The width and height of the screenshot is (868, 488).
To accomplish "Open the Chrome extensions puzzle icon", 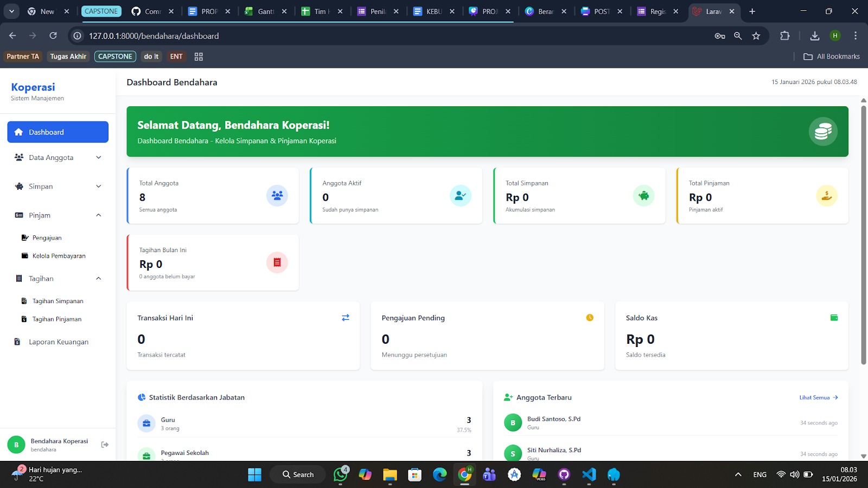I will pos(784,36).
